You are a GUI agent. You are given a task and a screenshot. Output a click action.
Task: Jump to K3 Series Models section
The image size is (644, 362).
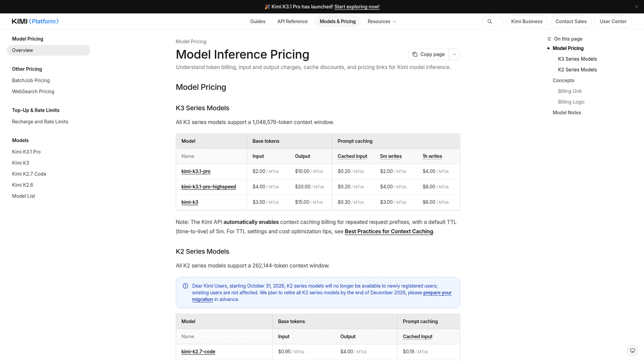pos(577,59)
